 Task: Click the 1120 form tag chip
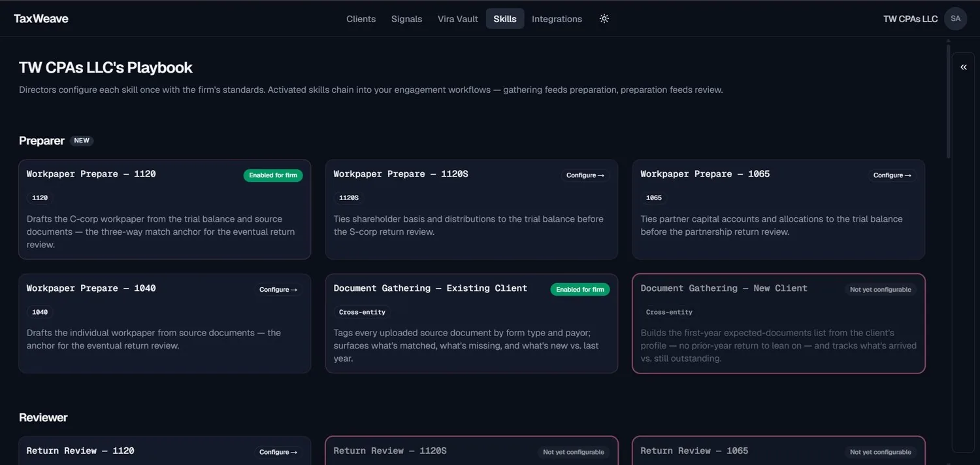(40, 198)
